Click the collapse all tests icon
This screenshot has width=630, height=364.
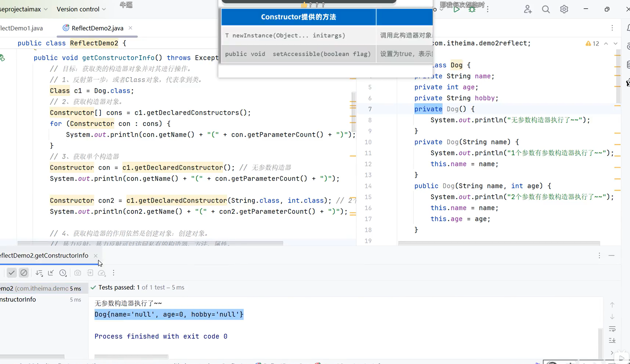(x=51, y=273)
